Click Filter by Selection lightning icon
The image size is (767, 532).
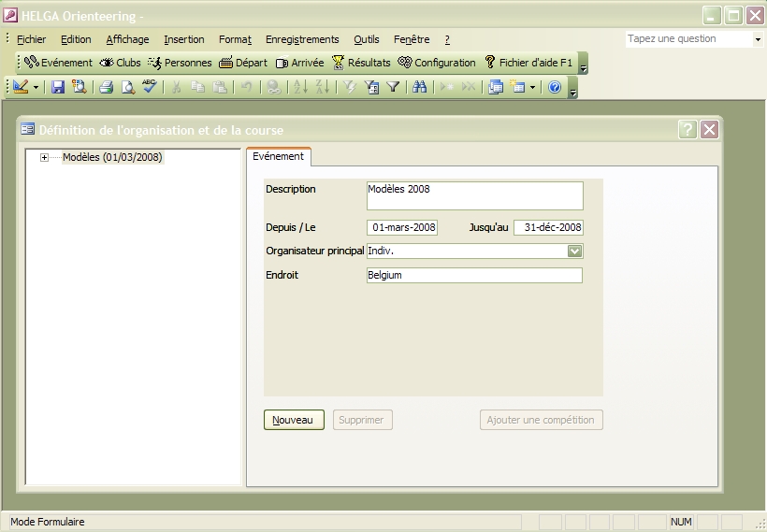pos(349,87)
